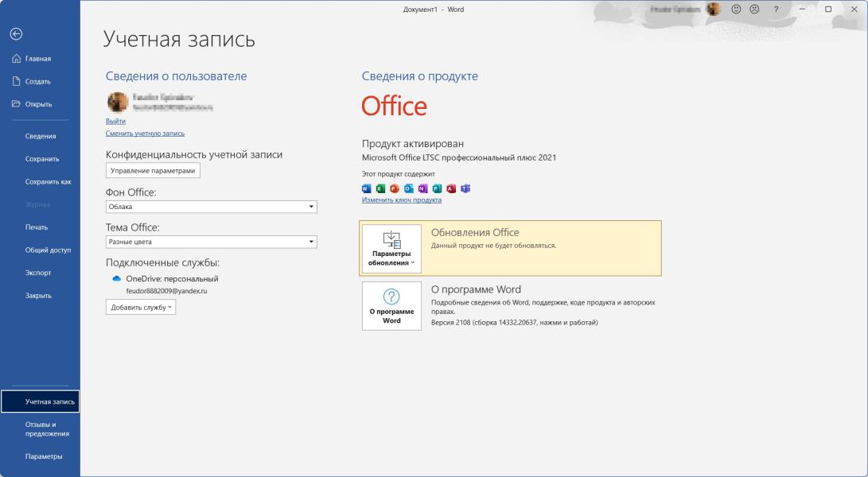Select the Экспорт menu item
The height and width of the screenshot is (477, 868).
click(x=40, y=273)
